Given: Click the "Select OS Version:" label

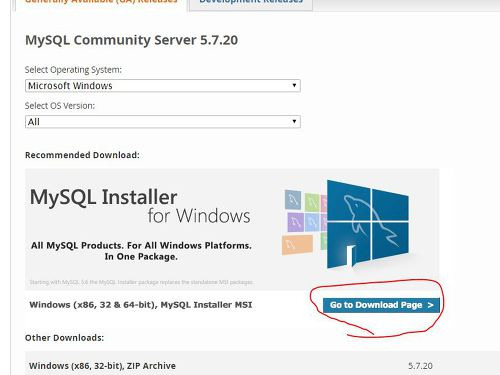Looking at the screenshot, I should pyautogui.click(x=60, y=106).
